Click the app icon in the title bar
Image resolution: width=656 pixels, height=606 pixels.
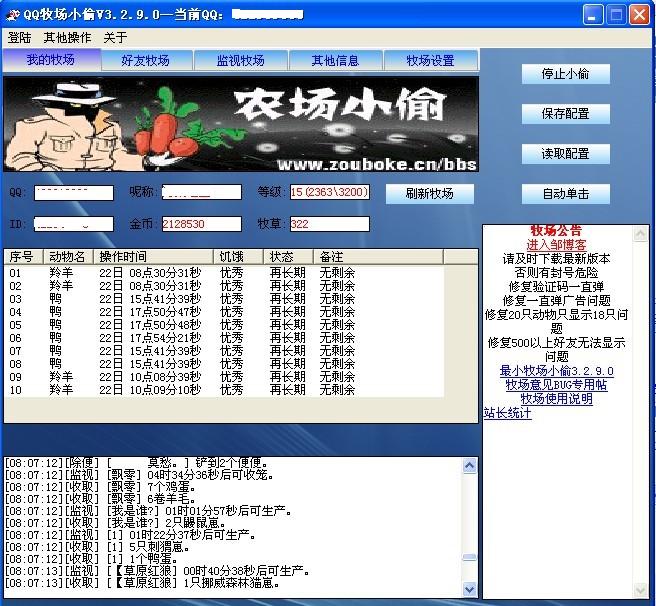coord(13,15)
